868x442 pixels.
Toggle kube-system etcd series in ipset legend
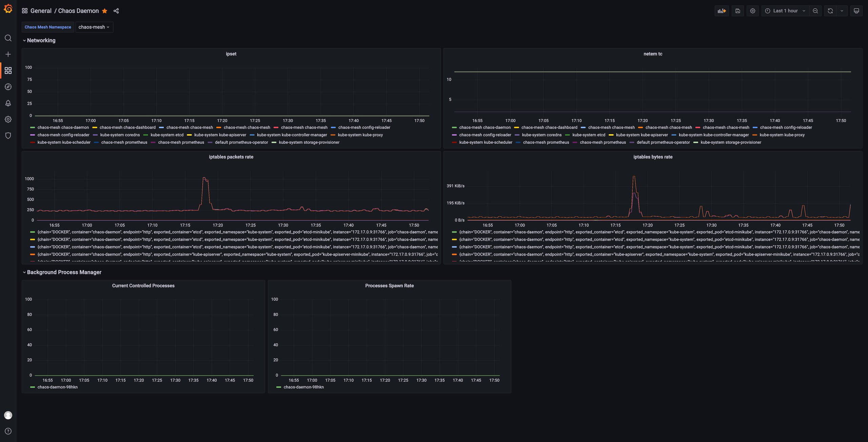(x=167, y=135)
